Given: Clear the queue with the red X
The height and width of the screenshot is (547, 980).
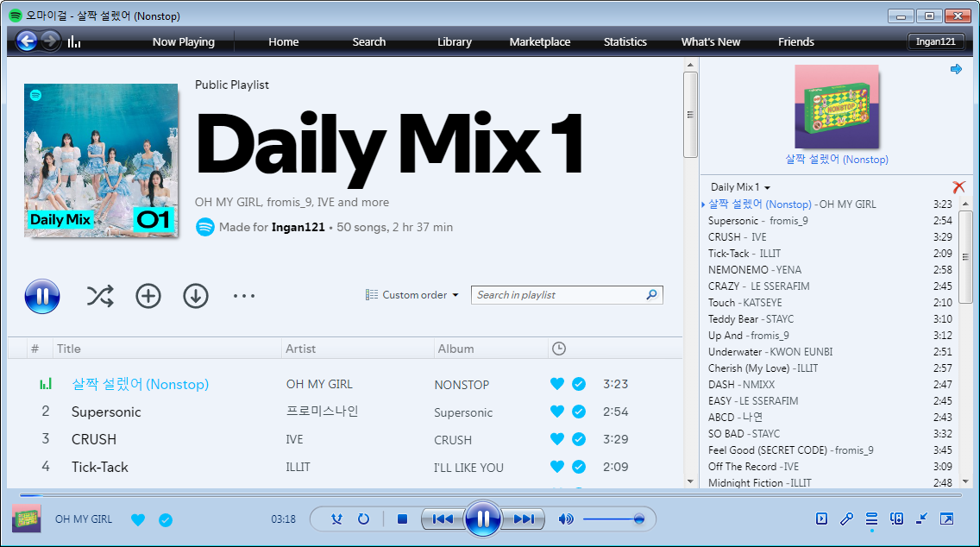Looking at the screenshot, I should coord(958,187).
